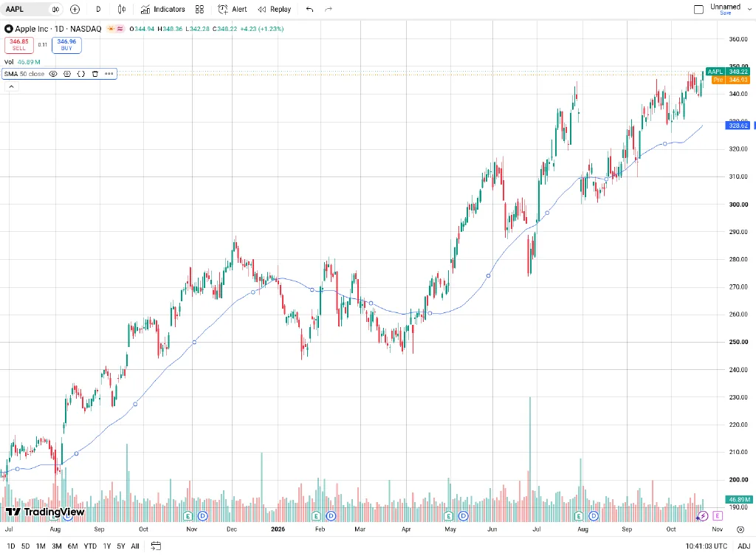Collapse the indicator legend with the chevron
The height and width of the screenshot is (556, 756).
tap(11, 87)
